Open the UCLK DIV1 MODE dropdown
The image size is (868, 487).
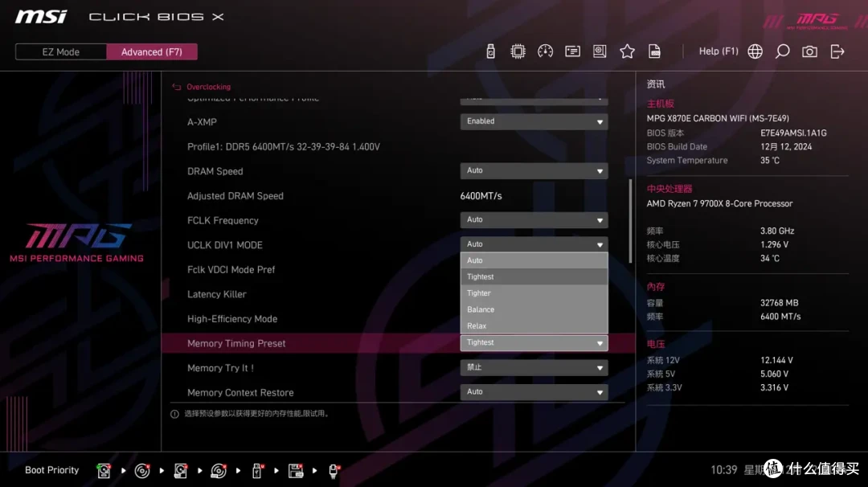click(534, 244)
